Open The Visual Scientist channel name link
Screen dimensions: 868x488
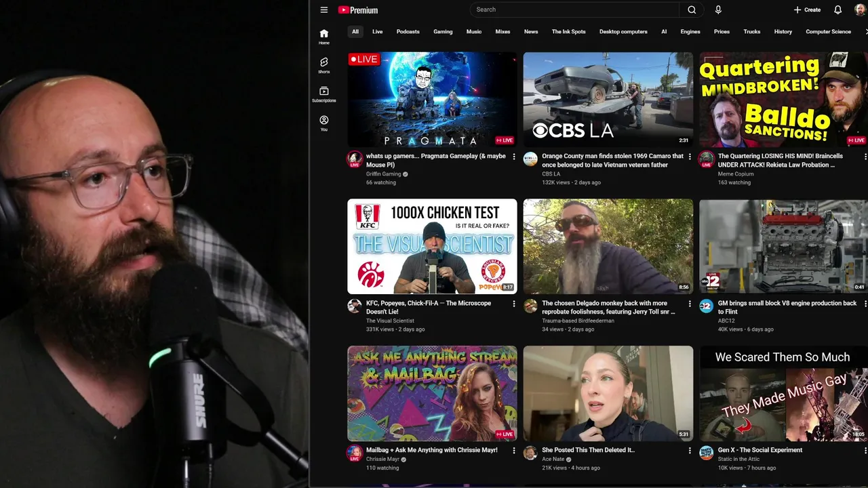390,321
